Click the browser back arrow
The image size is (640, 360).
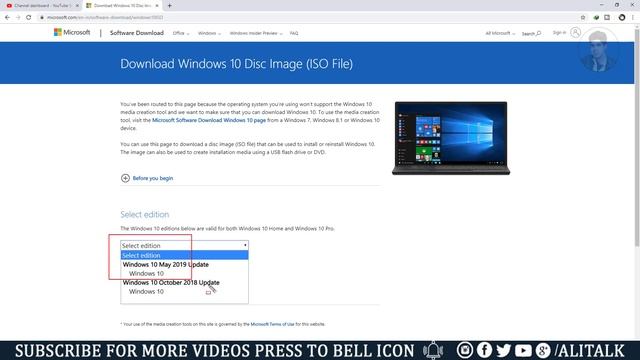click(x=7, y=18)
